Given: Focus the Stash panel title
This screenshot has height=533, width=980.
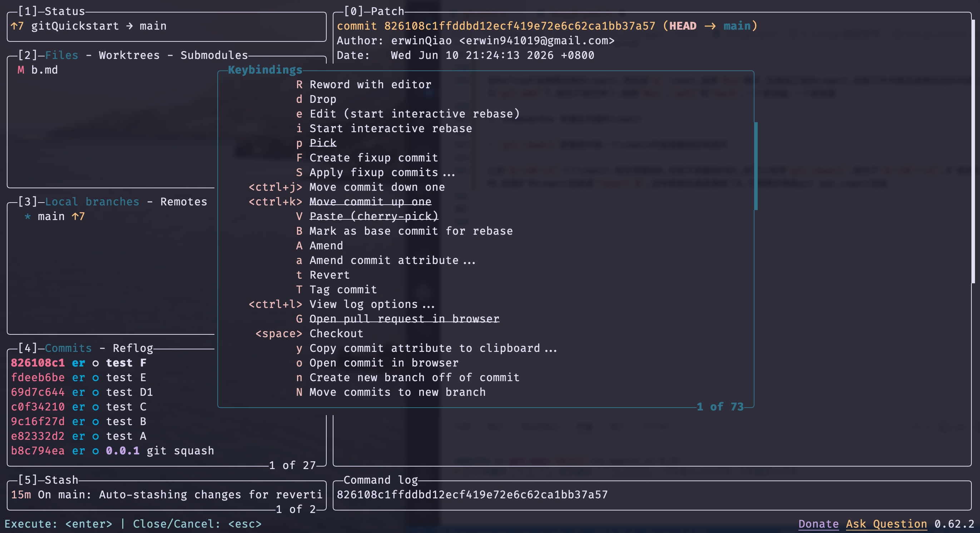Looking at the screenshot, I should point(61,480).
